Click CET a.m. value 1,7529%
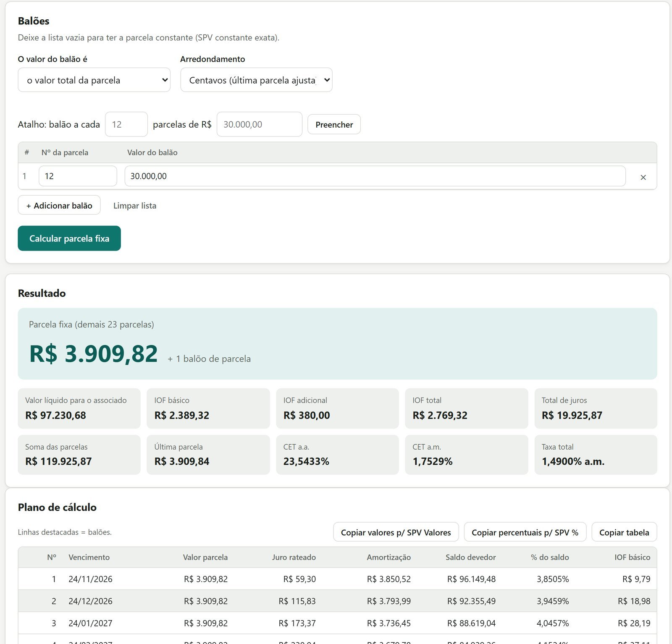Image resolution: width=672 pixels, height=644 pixels. 433,461
